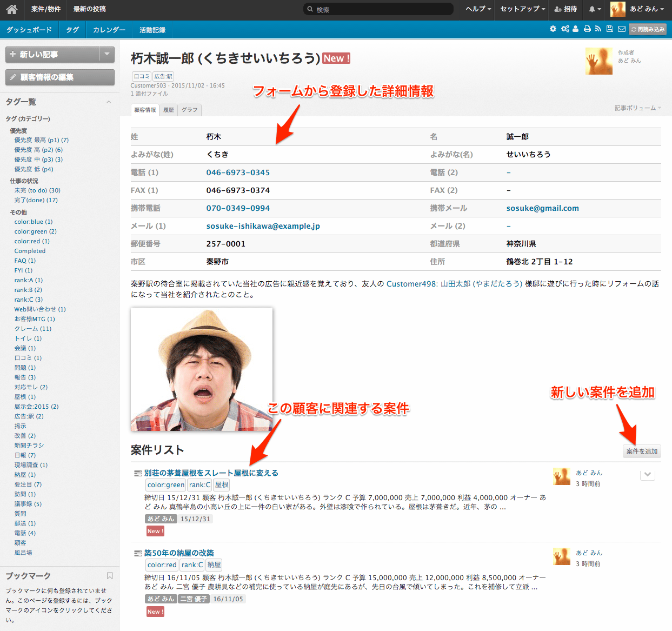
Task: Click the printer icon
Action: pos(587,29)
